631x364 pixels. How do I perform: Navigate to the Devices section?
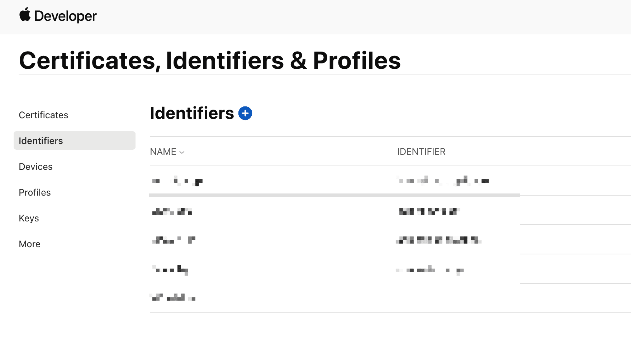[x=35, y=166]
